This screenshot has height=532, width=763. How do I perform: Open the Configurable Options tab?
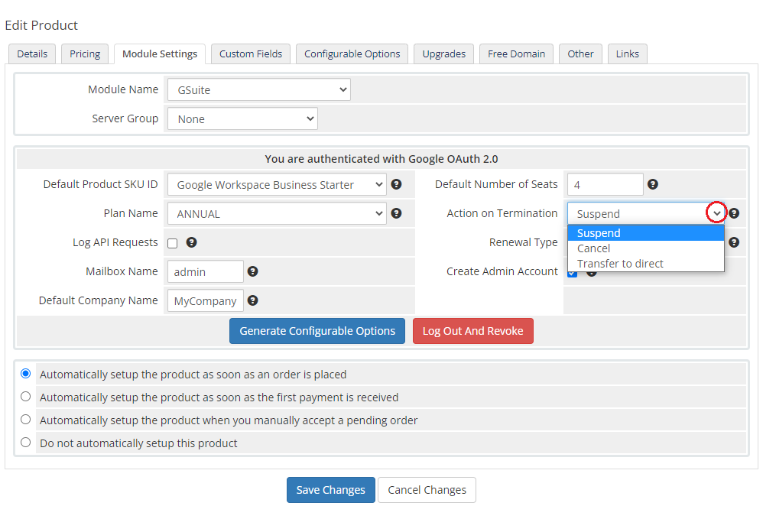pos(352,54)
